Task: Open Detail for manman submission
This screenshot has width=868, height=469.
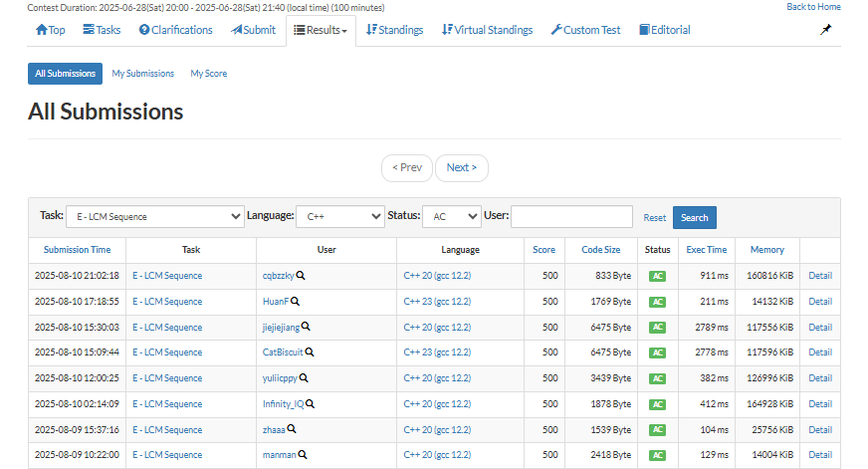Action: coord(820,455)
